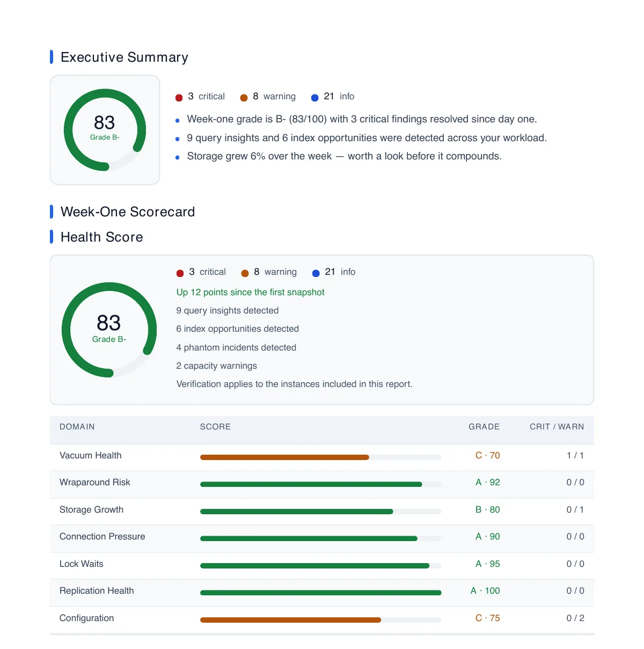644x649 pixels.
Task: Click the Week-One Scorecard heading
Action: [128, 212]
